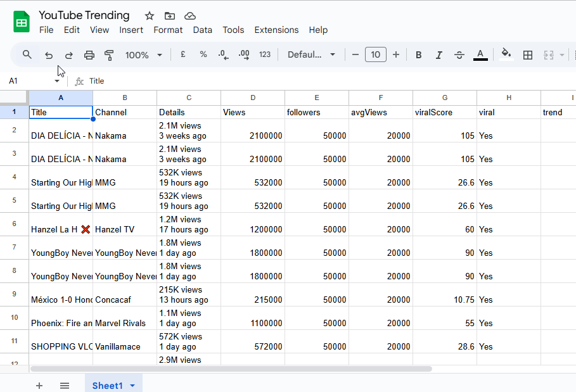Expand the merge cells options arrow
This screenshot has width=576, height=392.
coord(561,55)
